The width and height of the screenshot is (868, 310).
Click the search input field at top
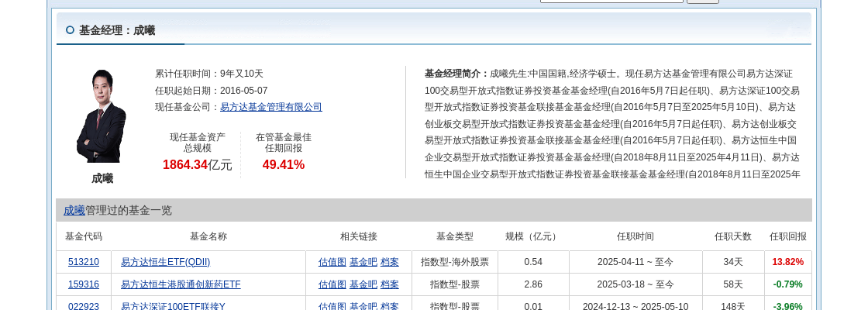tap(611, 1)
